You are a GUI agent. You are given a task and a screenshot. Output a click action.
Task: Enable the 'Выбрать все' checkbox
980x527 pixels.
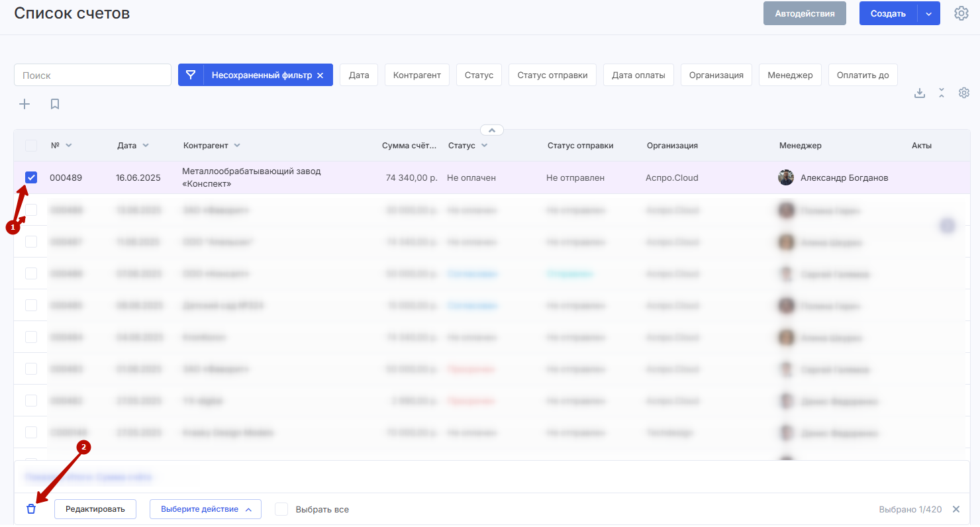281,509
